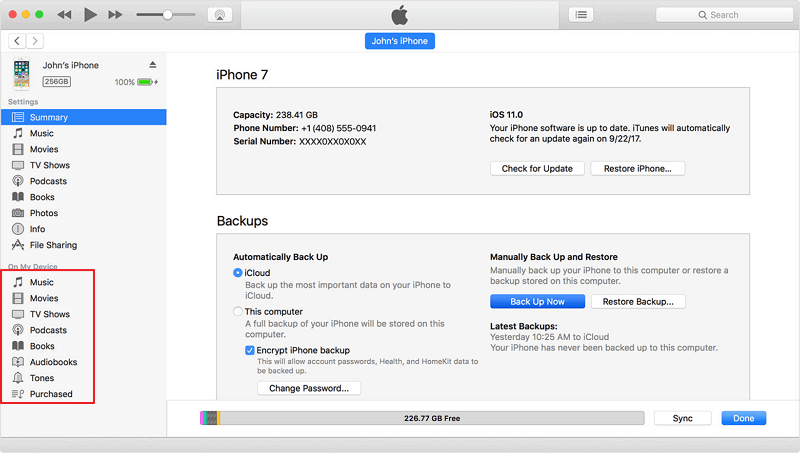Click the 256GB capacity badge
Image resolution: width=800 pixels, height=453 pixels.
pos(57,82)
